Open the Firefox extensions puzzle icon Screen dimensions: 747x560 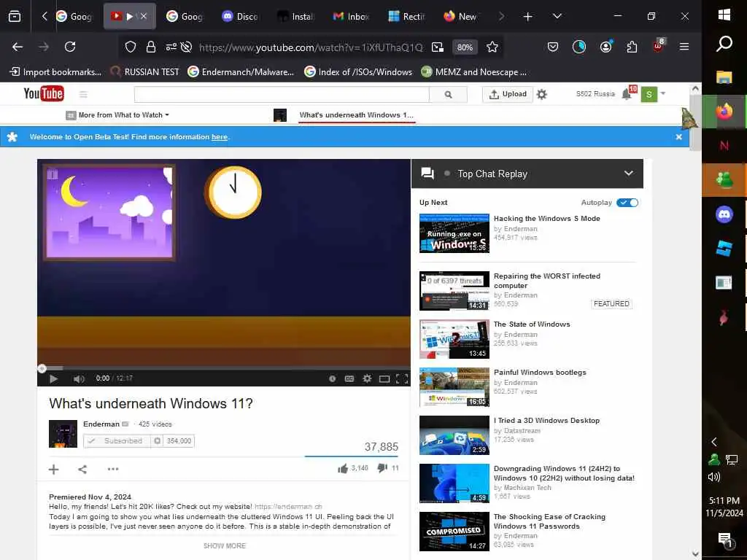click(632, 47)
